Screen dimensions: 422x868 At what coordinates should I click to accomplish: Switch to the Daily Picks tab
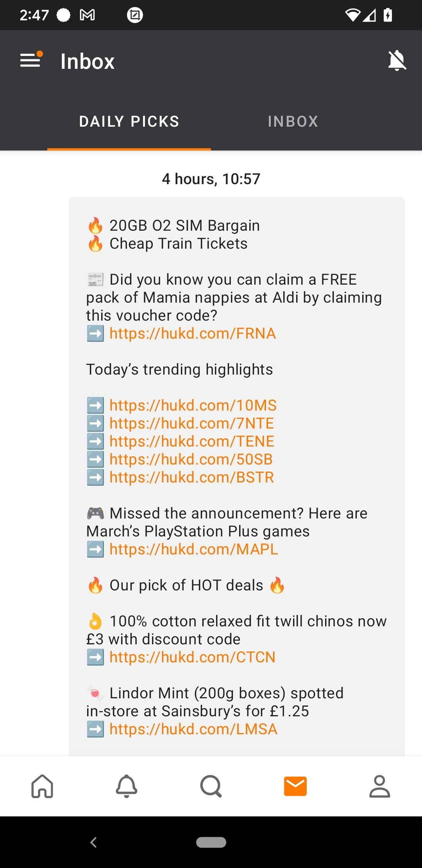129,122
